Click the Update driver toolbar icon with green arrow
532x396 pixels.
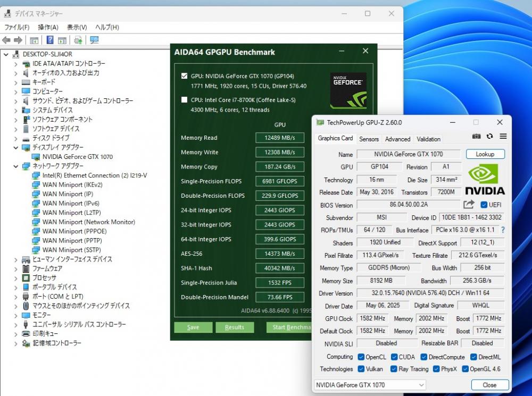tap(78, 40)
